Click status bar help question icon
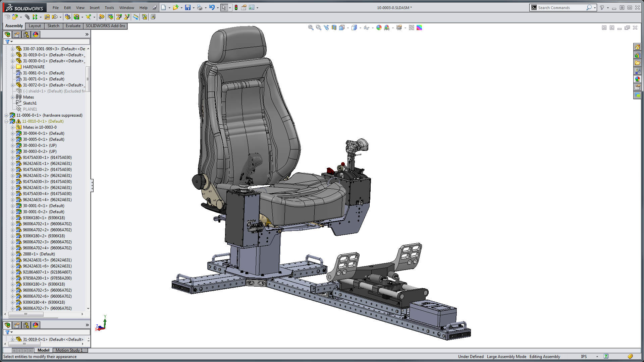644x362 pixels. point(606,356)
